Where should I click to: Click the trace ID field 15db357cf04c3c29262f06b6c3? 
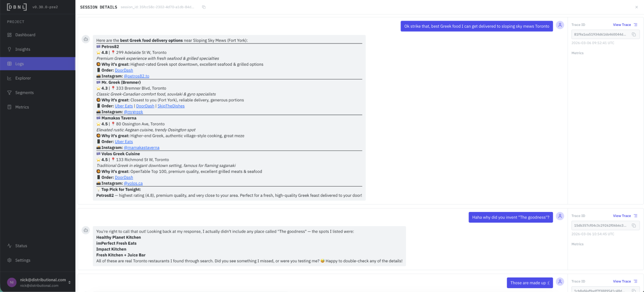[605, 226]
